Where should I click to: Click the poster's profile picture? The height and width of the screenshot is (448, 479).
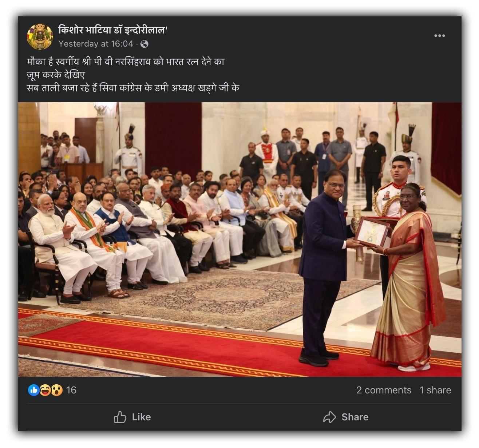point(40,36)
